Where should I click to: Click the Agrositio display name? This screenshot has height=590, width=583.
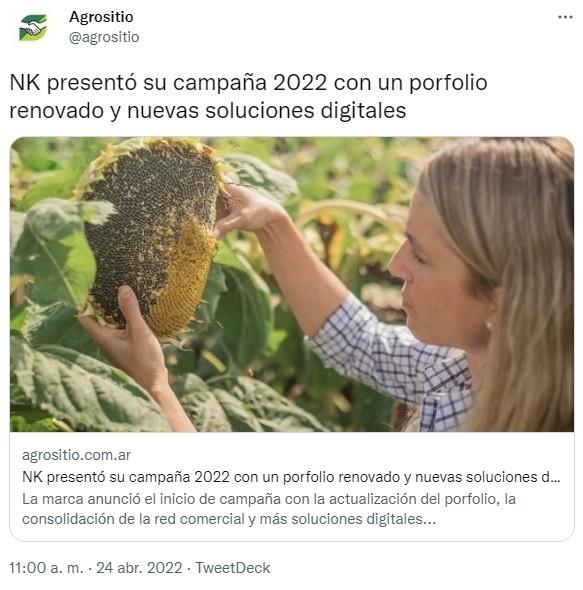(101, 17)
